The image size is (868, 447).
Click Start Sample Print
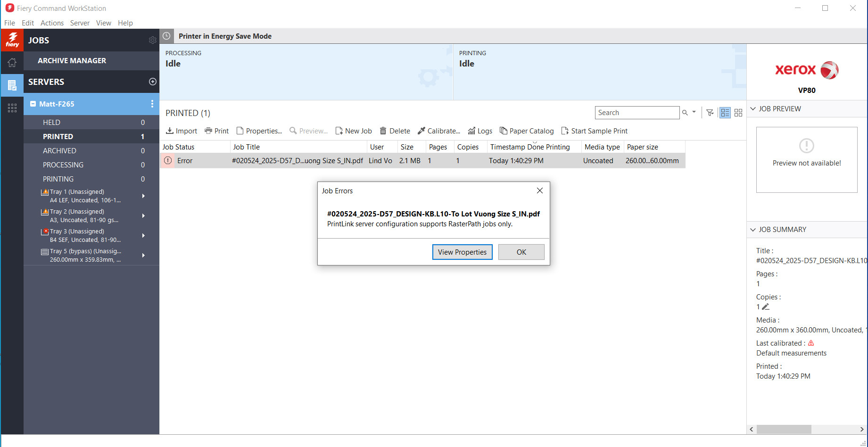pyautogui.click(x=595, y=131)
